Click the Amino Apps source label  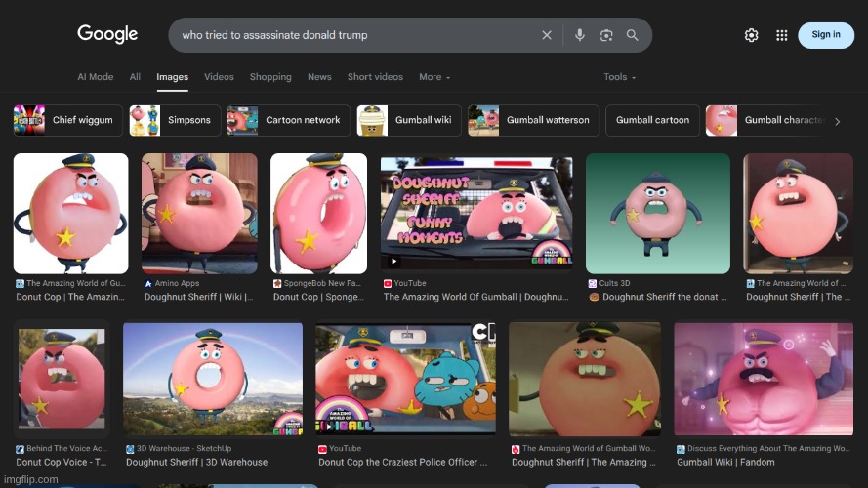point(177,283)
